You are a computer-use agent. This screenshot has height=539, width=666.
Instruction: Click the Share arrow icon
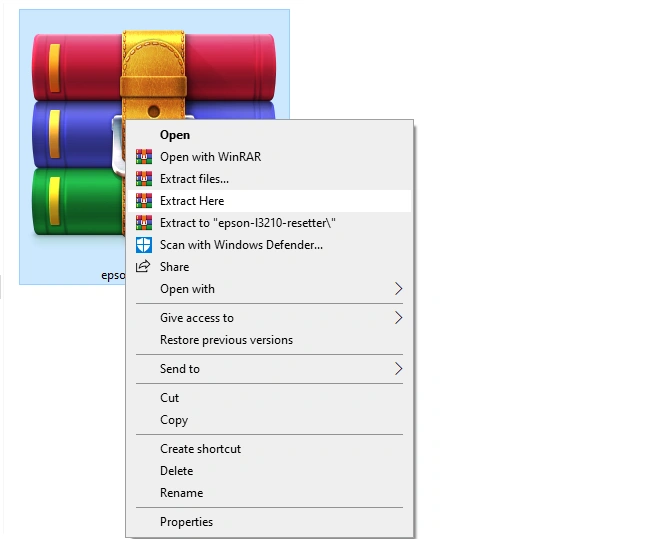point(143,266)
